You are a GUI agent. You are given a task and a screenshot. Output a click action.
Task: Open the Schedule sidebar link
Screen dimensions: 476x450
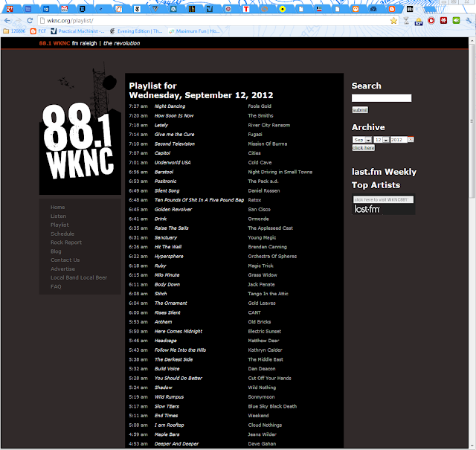pyautogui.click(x=62, y=234)
